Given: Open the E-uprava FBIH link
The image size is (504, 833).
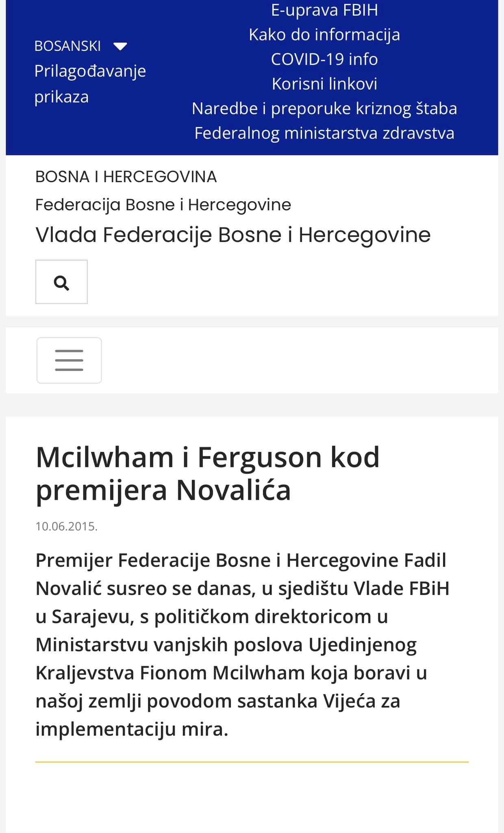Looking at the screenshot, I should tap(324, 10).
